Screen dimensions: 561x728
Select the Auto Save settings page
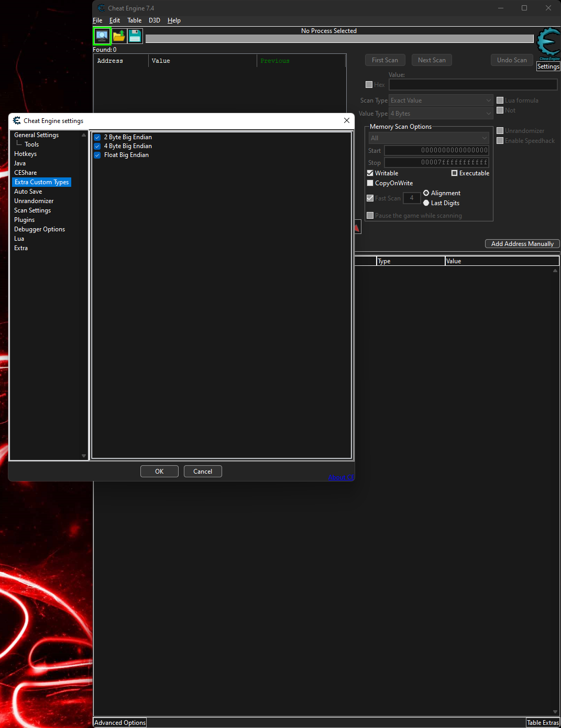pyautogui.click(x=28, y=192)
